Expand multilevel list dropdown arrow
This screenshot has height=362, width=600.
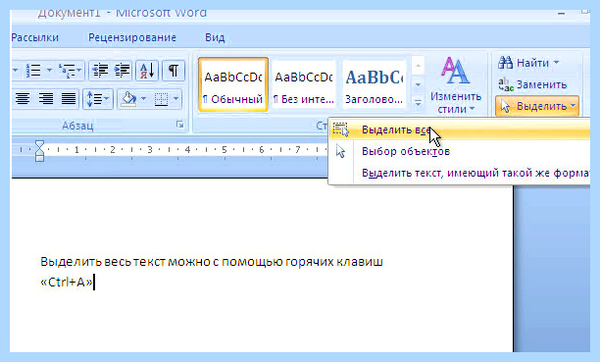79,70
